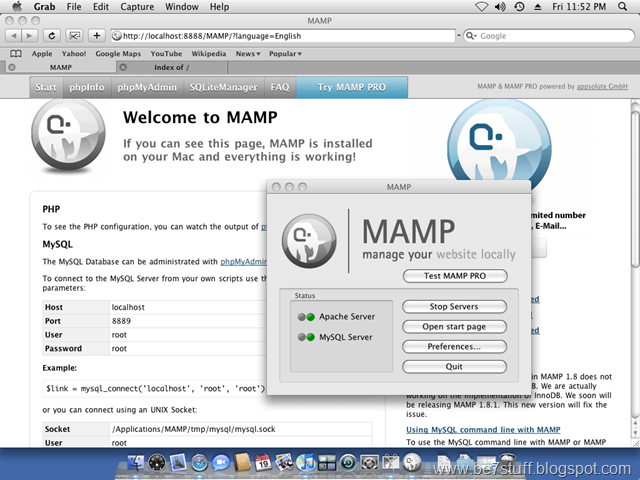
Task: Open the Capture menu
Action: point(137,7)
